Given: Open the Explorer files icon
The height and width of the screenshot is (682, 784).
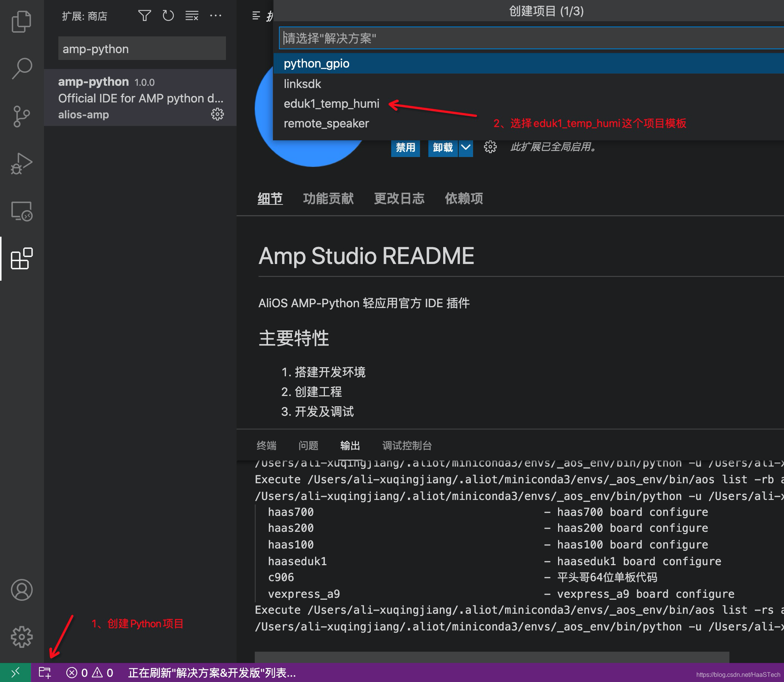Looking at the screenshot, I should (x=22, y=22).
